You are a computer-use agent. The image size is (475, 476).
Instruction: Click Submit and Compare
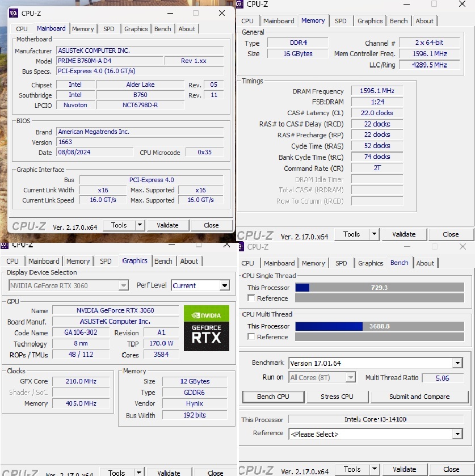(419, 397)
